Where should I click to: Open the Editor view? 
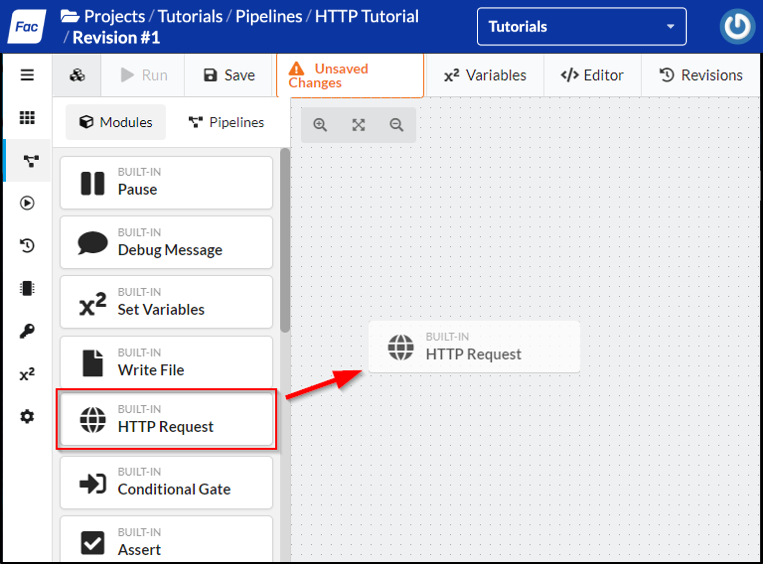click(x=592, y=75)
